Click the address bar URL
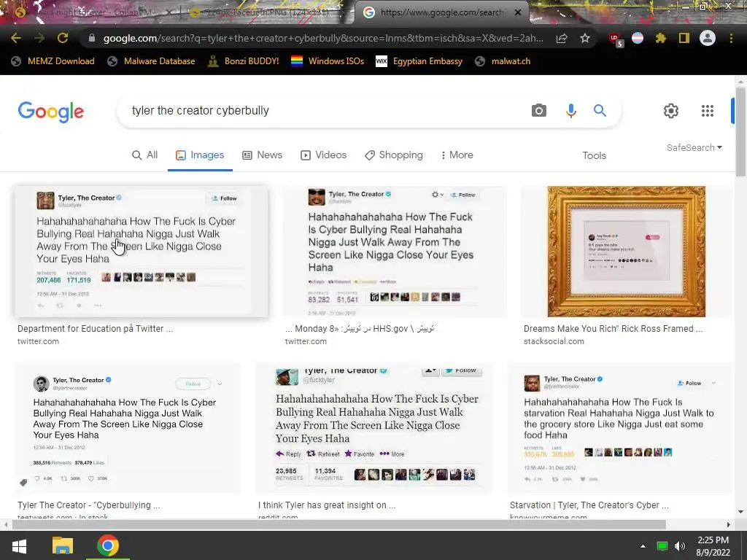 pyautogui.click(x=323, y=38)
